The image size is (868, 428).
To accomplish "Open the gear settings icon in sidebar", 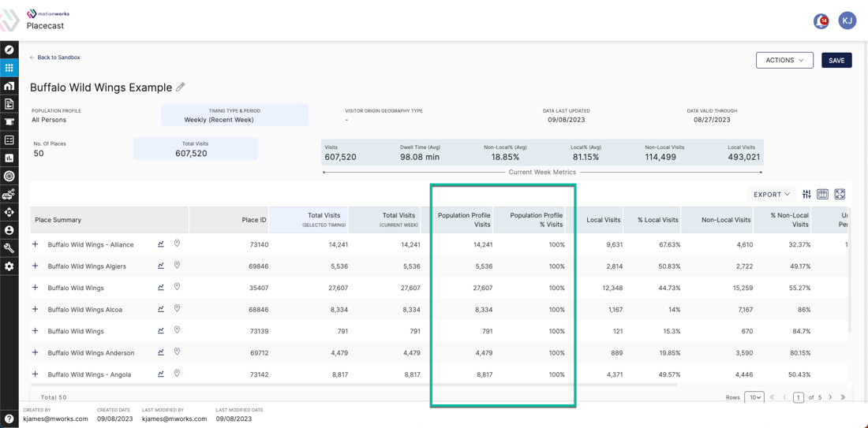I will point(9,266).
